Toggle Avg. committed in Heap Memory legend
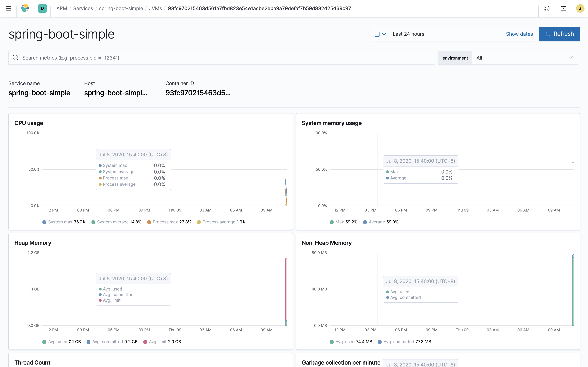This screenshot has width=588, height=367. (x=112, y=341)
